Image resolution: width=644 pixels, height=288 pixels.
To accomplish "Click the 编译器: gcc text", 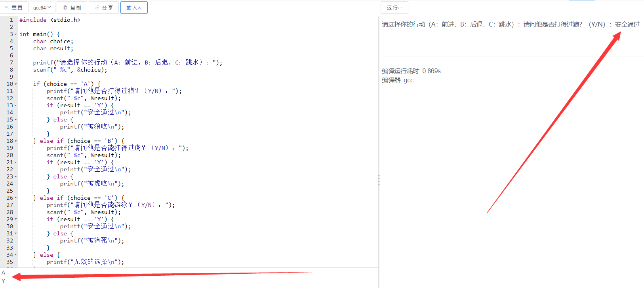I will point(398,80).
